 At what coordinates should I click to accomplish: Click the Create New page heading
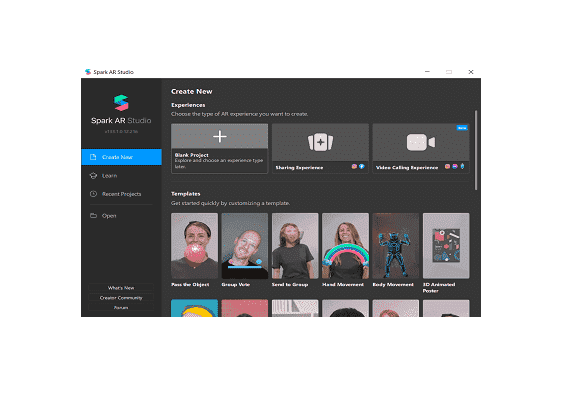tap(191, 91)
